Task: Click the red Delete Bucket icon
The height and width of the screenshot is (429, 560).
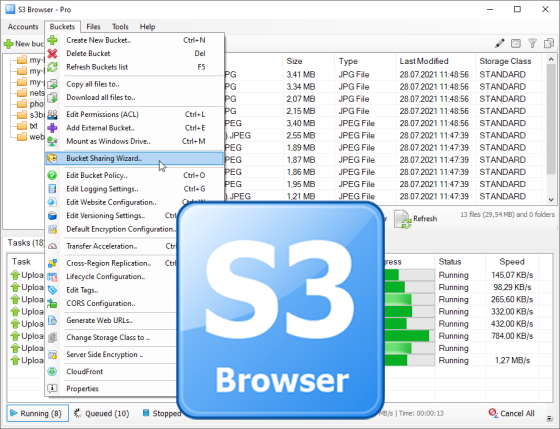Action: pos(52,54)
